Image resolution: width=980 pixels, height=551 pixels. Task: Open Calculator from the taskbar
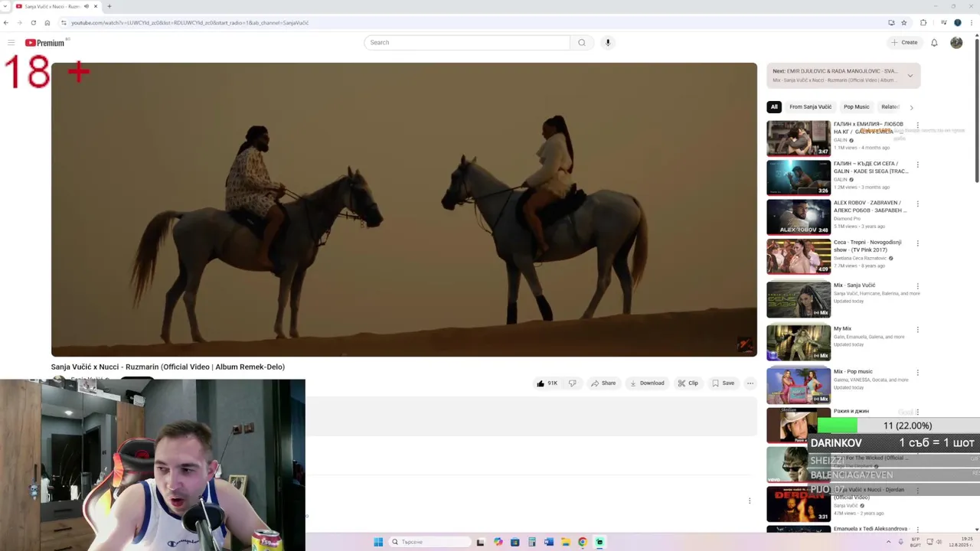532,542
